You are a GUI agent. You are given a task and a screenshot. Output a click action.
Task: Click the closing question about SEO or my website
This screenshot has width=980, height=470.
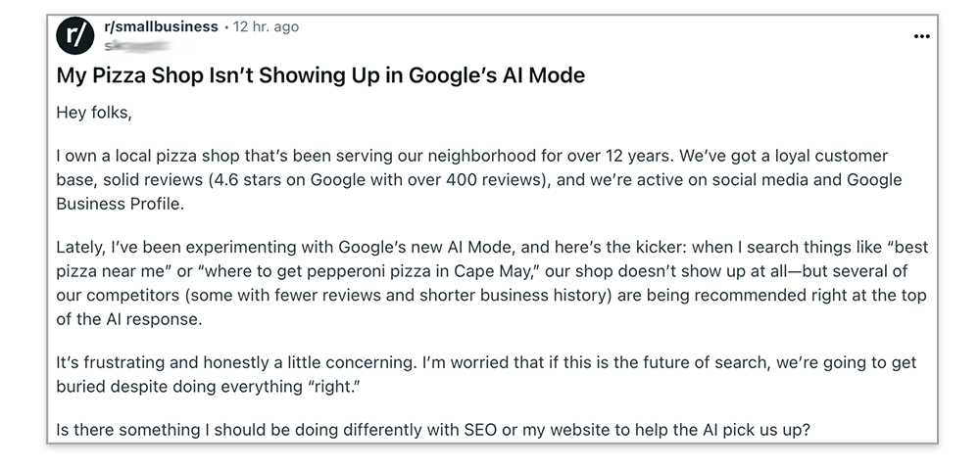[433, 430]
